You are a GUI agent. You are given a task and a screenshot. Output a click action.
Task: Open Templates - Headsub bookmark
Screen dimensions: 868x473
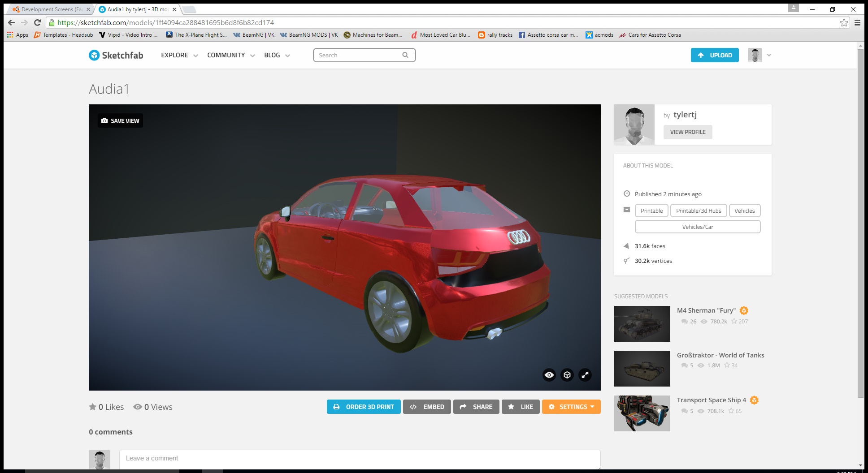tap(64, 34)
